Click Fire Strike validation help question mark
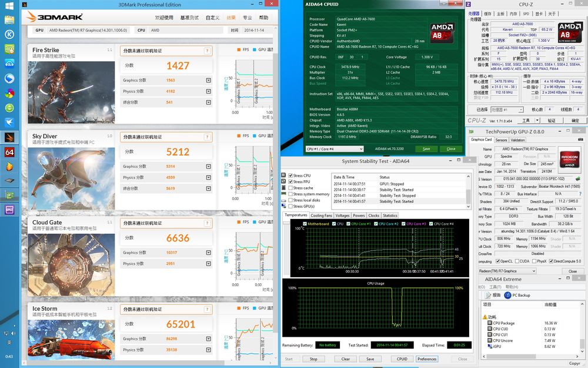The height and width of the screenshot is (368, 588). coord(206,51)
